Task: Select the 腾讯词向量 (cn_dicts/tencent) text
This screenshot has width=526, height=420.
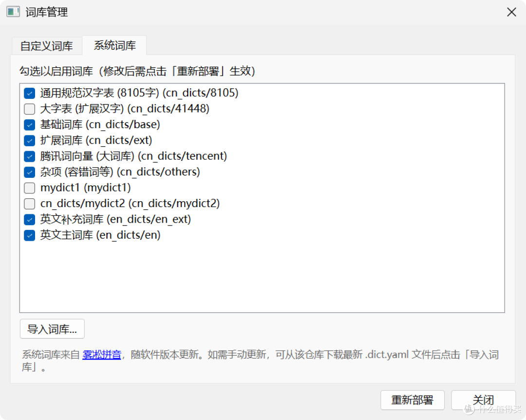Action: pyautogui.click(x=133, y=156)
